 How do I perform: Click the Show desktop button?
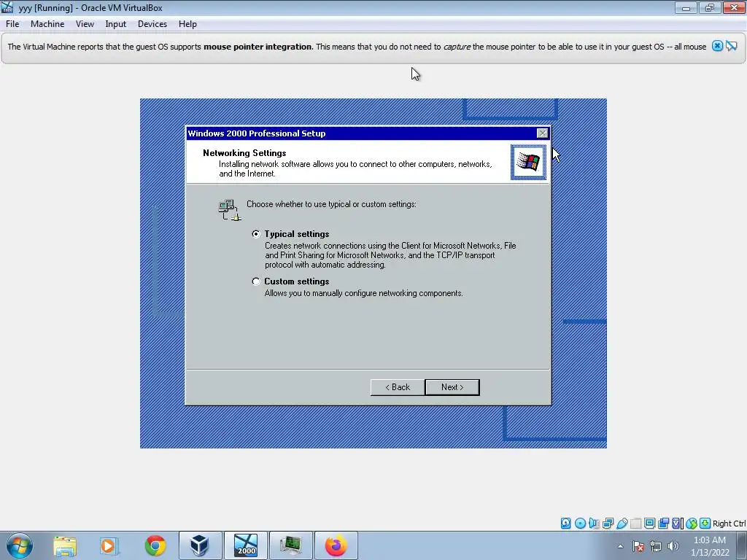coord(742,545)
